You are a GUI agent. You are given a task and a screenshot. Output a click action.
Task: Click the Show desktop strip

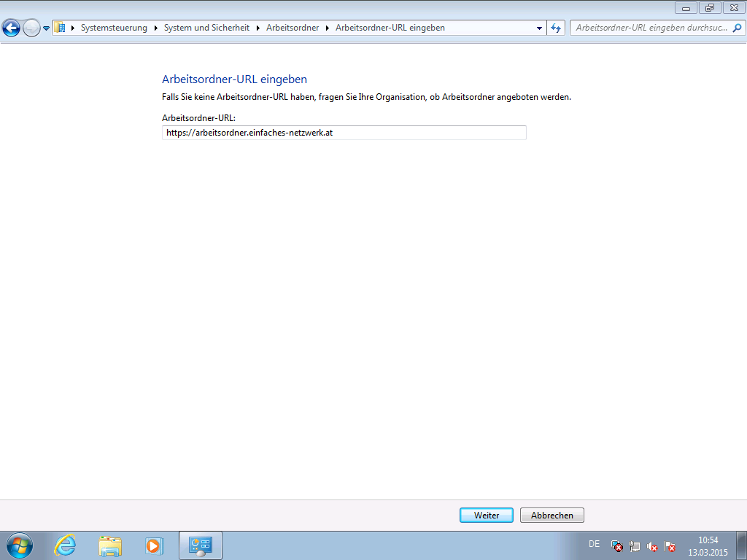click(x=742, y=545)
